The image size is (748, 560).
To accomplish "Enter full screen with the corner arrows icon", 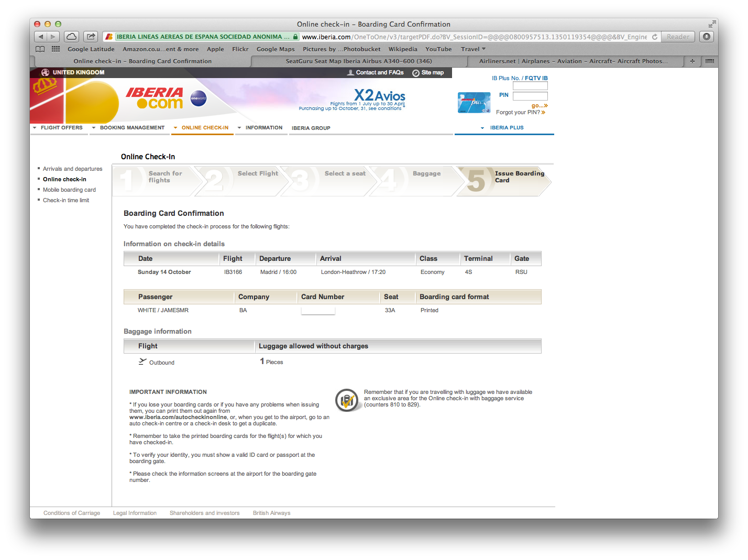I will pyautogui.click(x=712, y=24).
